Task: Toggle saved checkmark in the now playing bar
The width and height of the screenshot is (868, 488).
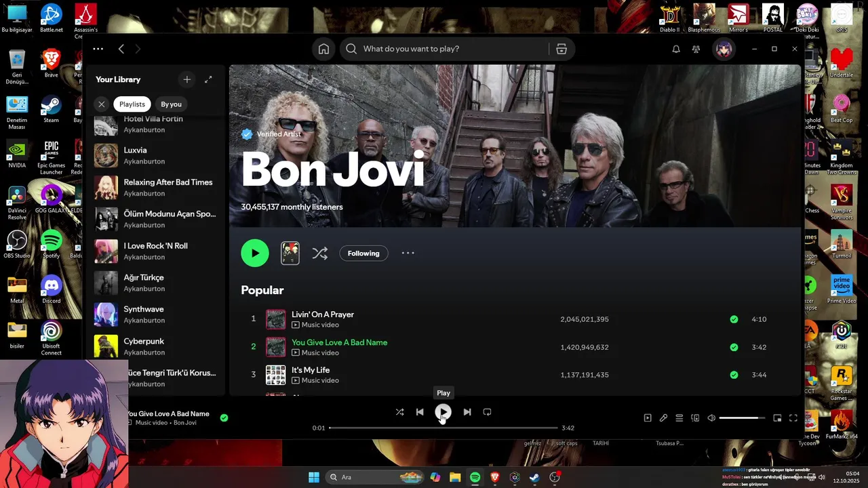Action: (224, 418)
